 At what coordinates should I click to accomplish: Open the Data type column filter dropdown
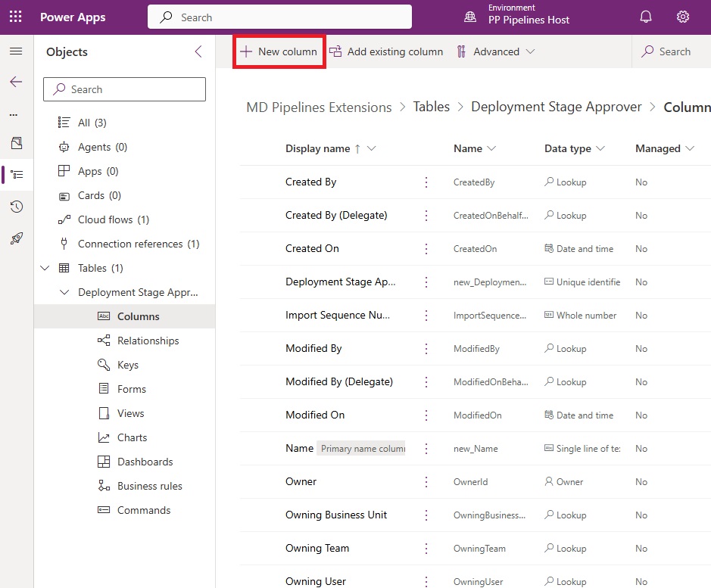point(600,148)
